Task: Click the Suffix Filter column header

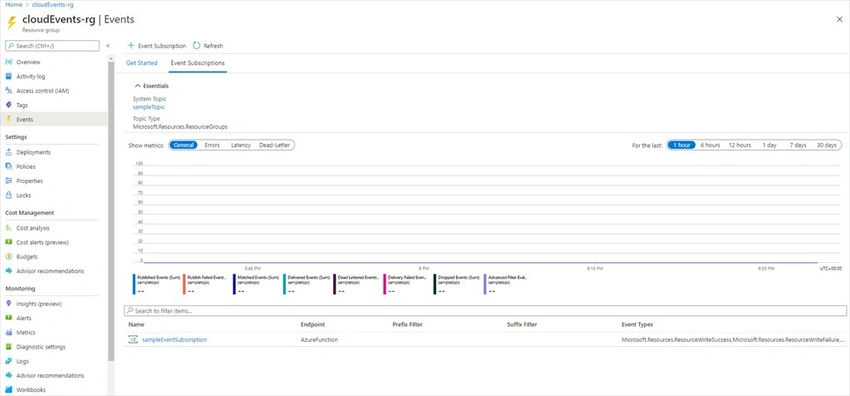Action: coord(522,324)
